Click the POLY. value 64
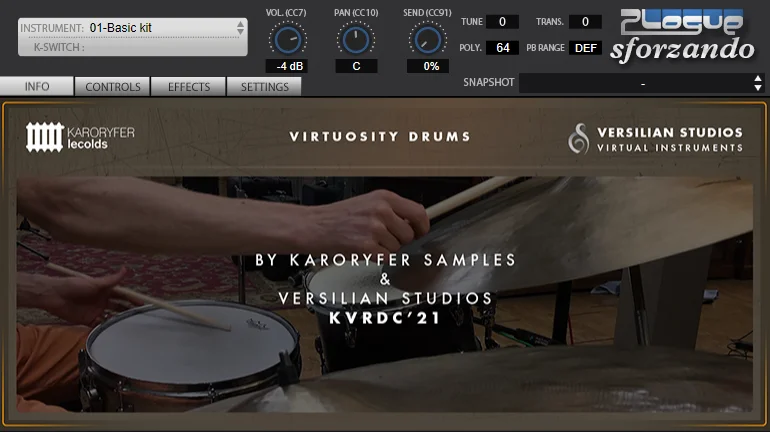 (502, 48)
